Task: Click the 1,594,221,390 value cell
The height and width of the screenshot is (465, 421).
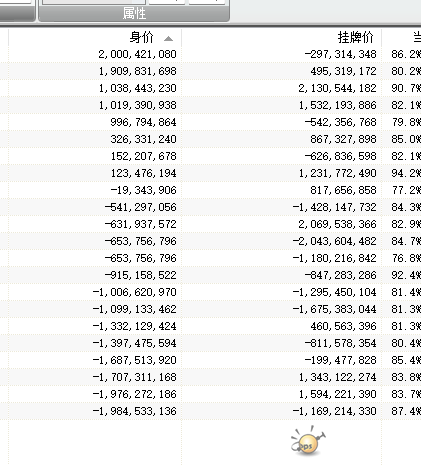Action: click(x=282, y=394)
